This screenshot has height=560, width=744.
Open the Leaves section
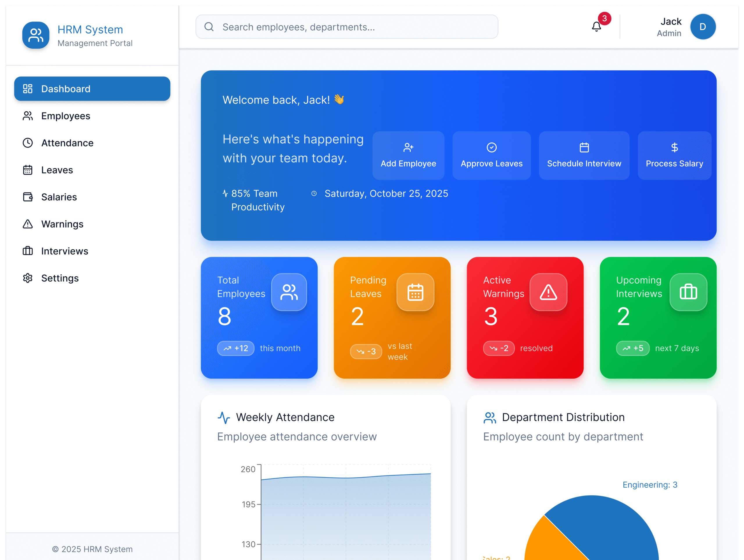pyautogui.click(x=57, y=170)
